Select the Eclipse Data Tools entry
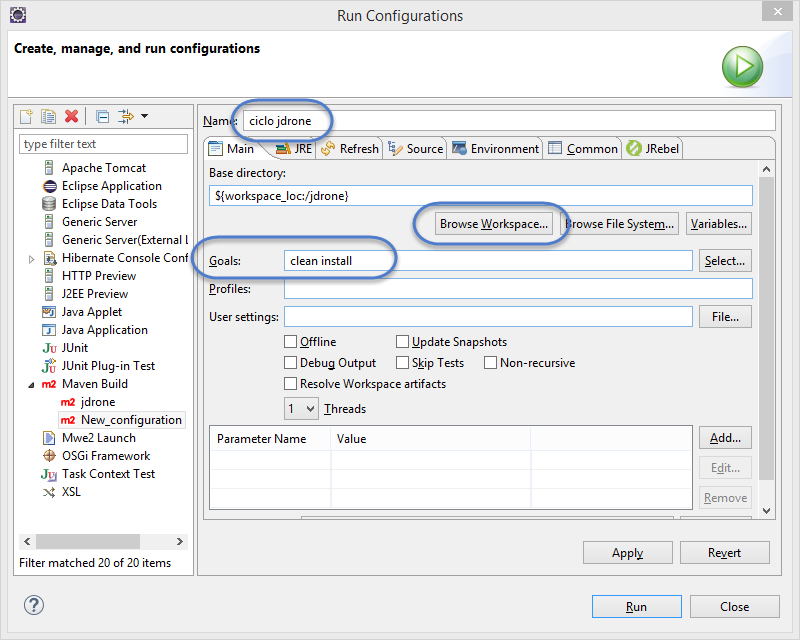The image size is (800, 640). [x=109, y=204]
